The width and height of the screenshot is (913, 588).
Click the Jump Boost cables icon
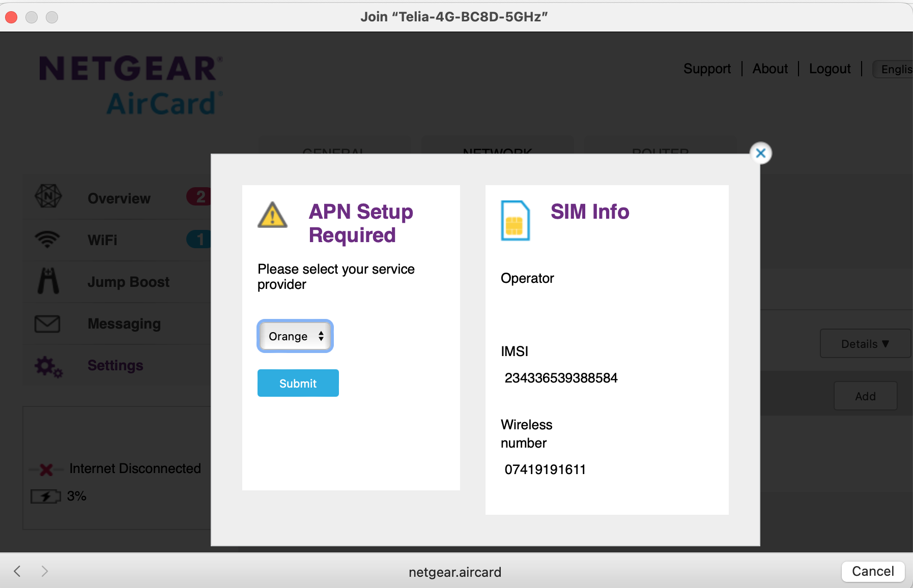point(48,281)
